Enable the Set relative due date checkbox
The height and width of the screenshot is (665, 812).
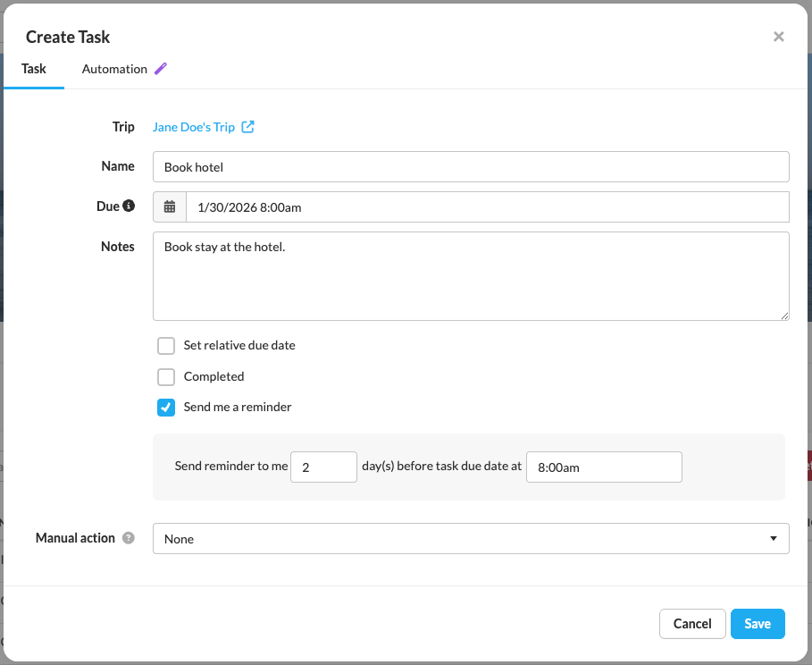coord(166,346)
